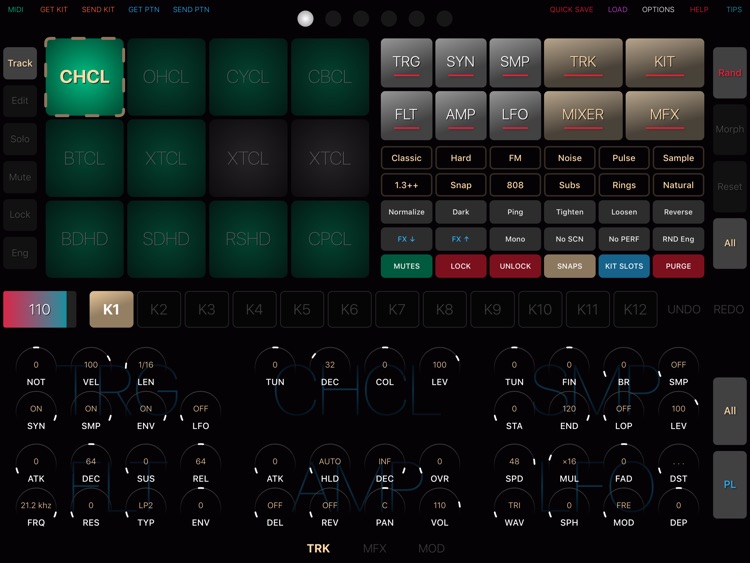This screenshot has width=750, height=563.
Task: Select kit slot K2
Action: 159,309
